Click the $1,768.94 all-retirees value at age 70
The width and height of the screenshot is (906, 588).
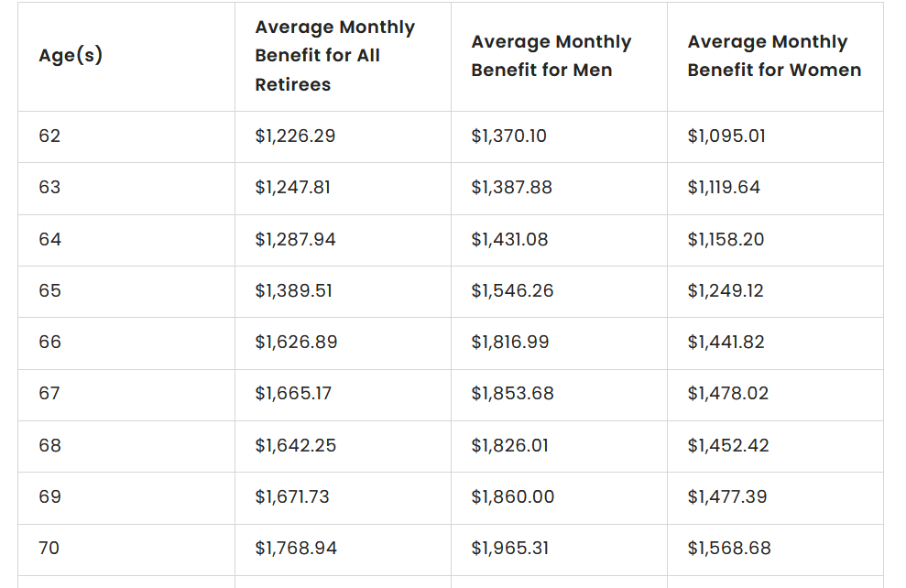(x=296, y=549)
